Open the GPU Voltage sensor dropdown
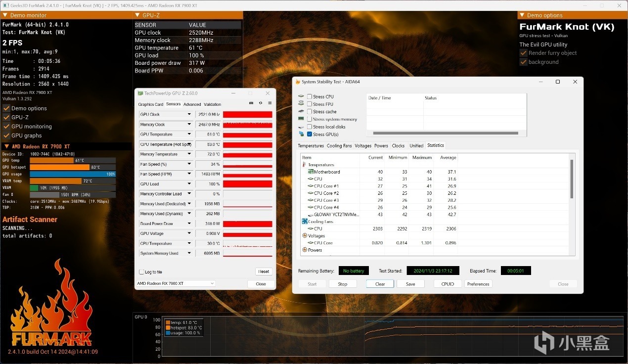Image resolution: width=628 pixels, height=364 pixels. (x=189, y=233)
